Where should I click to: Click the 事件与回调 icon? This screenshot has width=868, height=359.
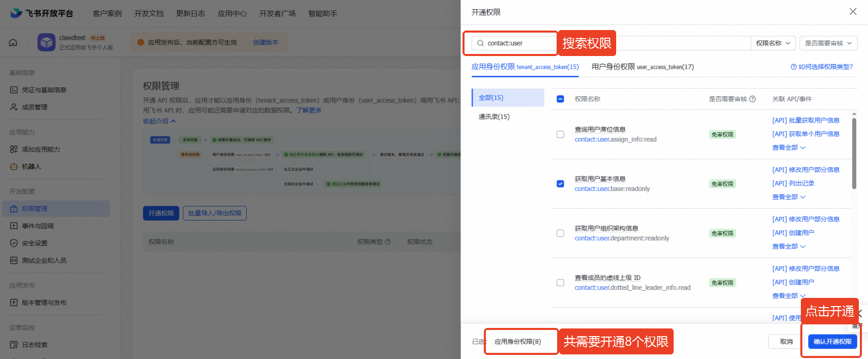coord(14,226)
